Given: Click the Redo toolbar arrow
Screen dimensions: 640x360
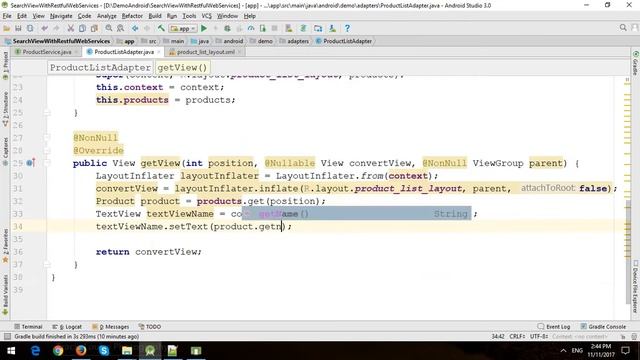Looking at the screenshot, I should [56, 28].
